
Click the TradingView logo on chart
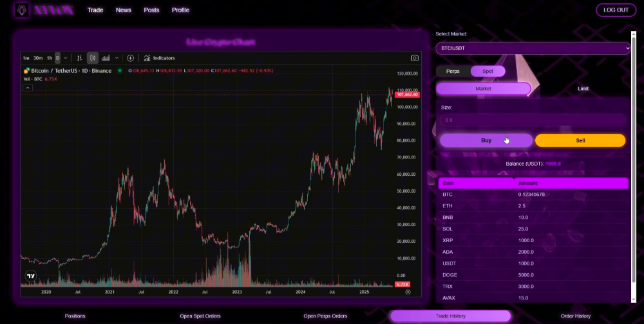click(30, 276)
